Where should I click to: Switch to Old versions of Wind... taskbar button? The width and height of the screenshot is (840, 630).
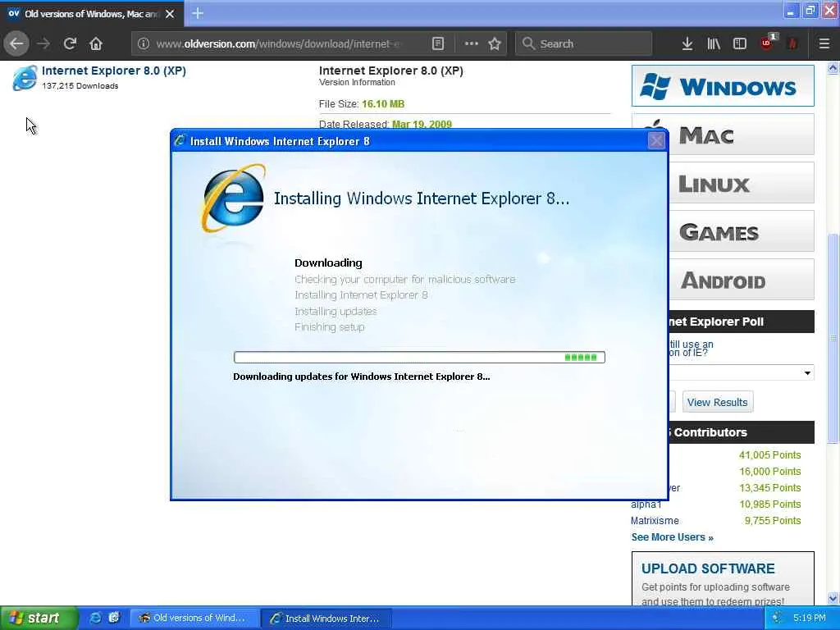(x=194, y=619)
